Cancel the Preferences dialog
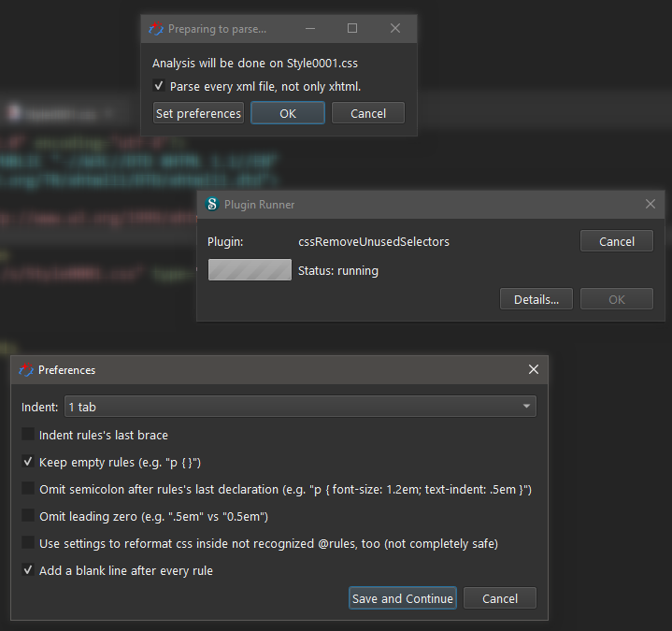672x631 pixels. pos(500,598)
